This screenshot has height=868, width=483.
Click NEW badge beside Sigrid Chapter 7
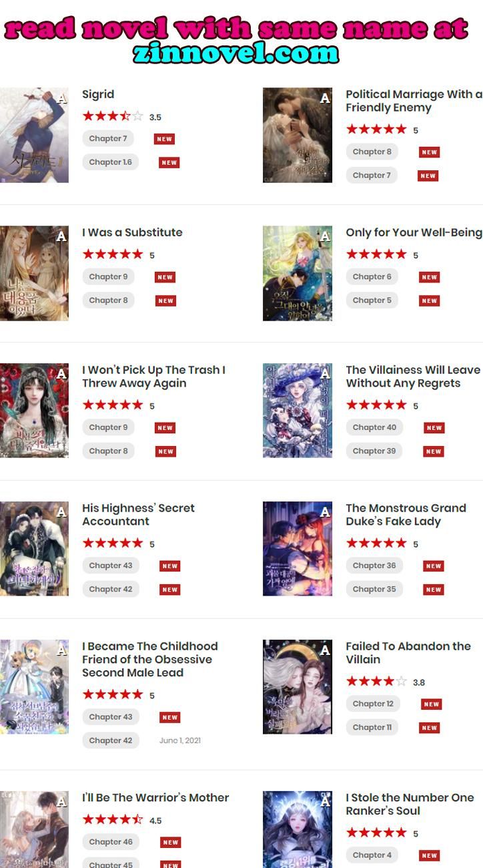click(165, 139)
